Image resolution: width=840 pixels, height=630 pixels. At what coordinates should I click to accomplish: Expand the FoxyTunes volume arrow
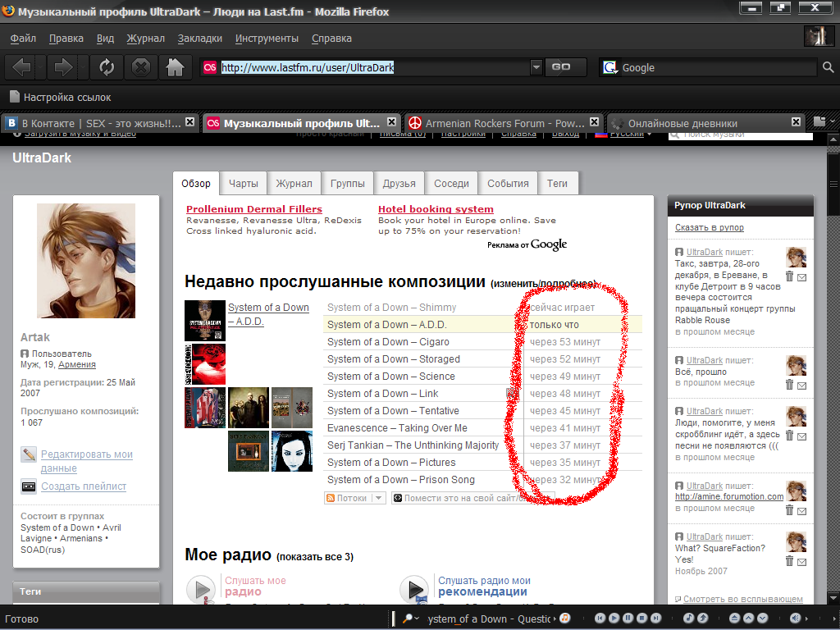click(x=806, y=619)
